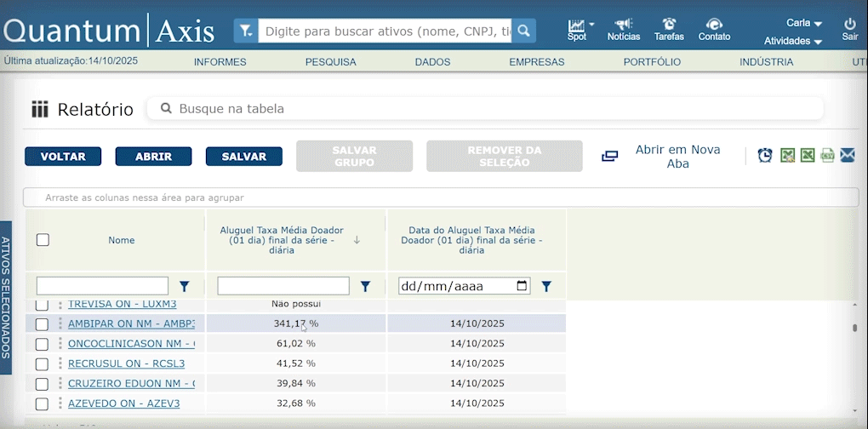Schedule report with the clock icon

(765, 155)
